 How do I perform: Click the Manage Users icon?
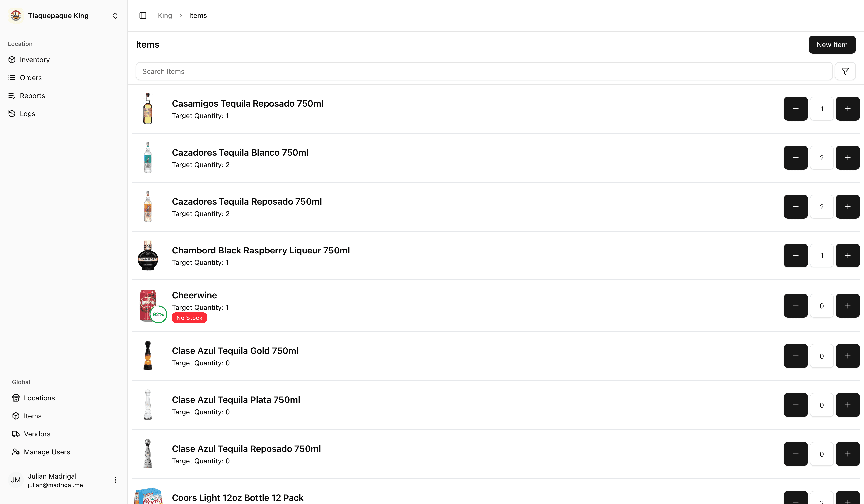pyautogui.click(x=16, y=452)
